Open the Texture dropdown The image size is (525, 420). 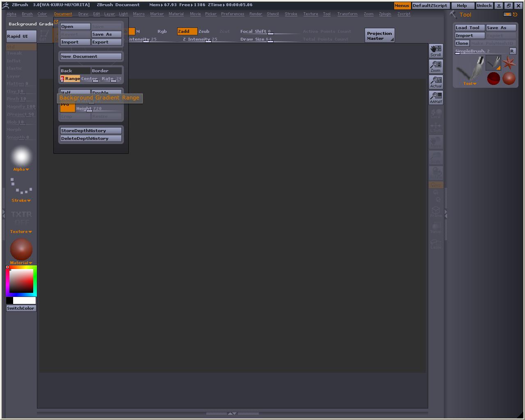pos(21,232)
